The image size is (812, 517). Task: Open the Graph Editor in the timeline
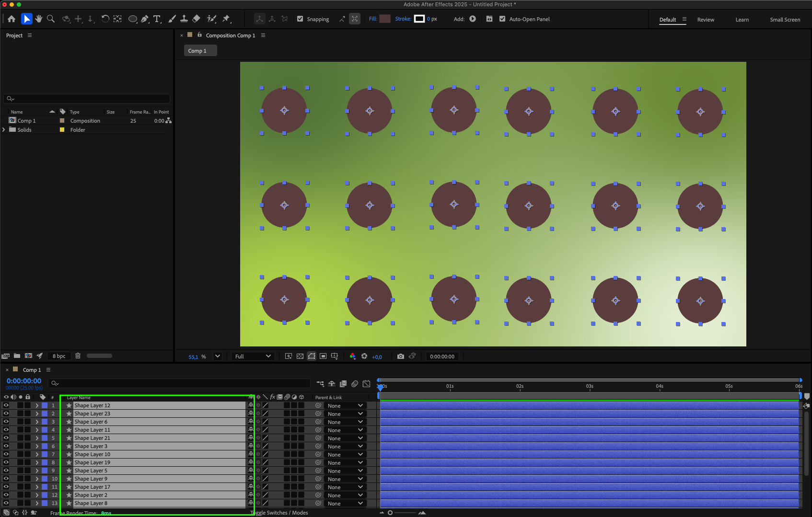point(366,384)
